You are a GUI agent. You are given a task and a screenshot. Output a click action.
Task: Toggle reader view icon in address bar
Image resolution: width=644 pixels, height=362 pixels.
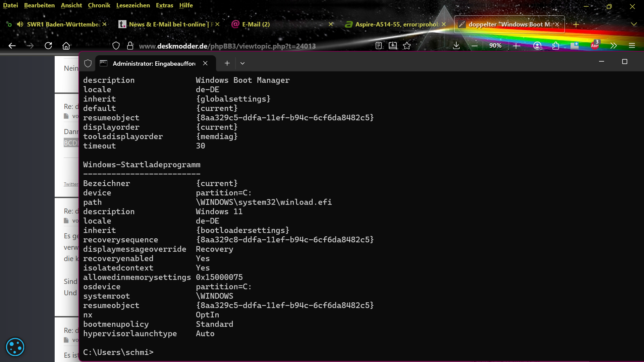(x=379, y=46)
